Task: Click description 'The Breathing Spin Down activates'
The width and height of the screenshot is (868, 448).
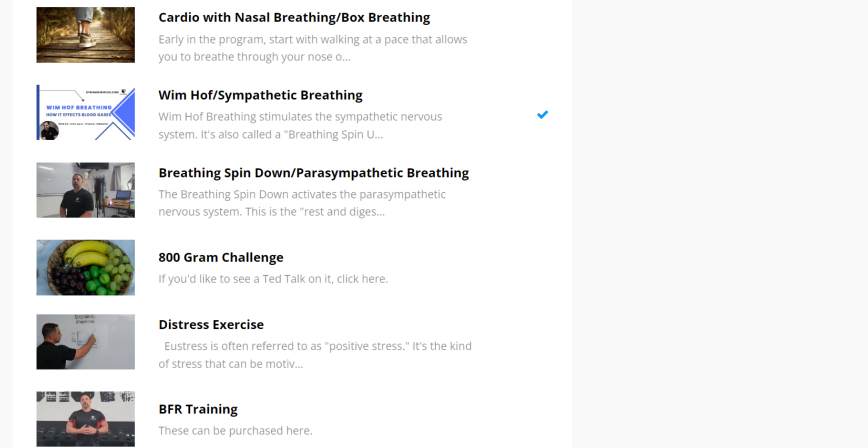Action: [302, 203]
